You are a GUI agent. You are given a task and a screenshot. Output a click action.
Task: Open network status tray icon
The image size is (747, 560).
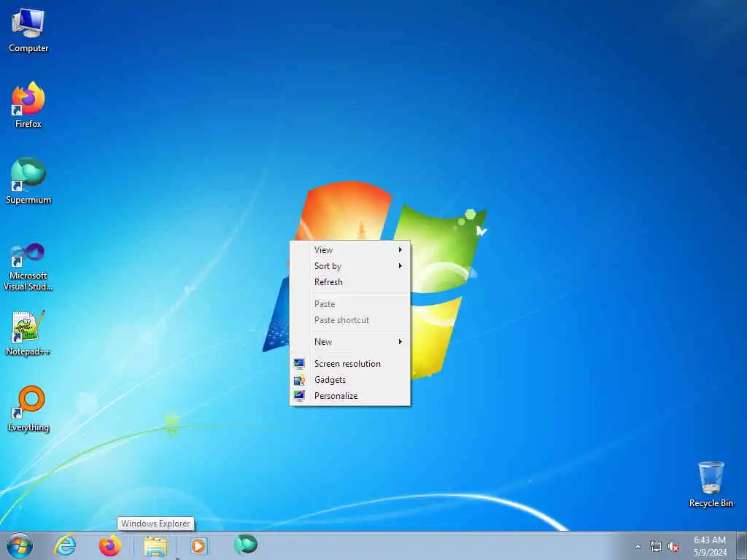point(656,547)
